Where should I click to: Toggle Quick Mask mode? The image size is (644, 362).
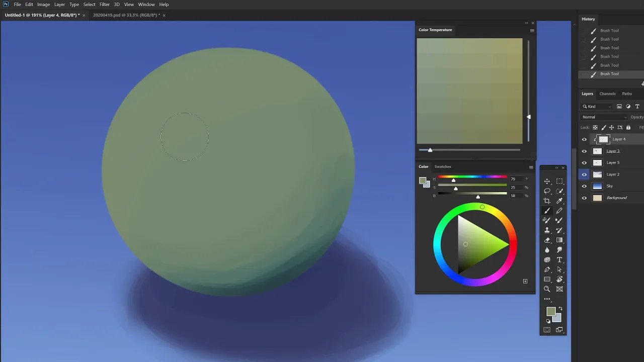(x=547, y=330)
